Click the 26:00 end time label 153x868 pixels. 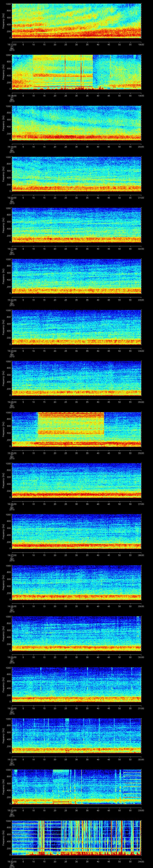pos(141,453)
